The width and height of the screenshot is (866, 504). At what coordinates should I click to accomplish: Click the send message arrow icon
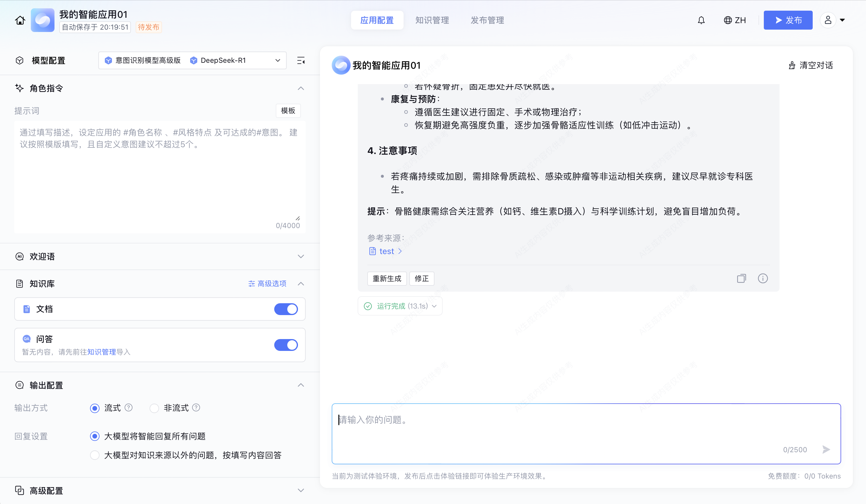coord(826,450)
